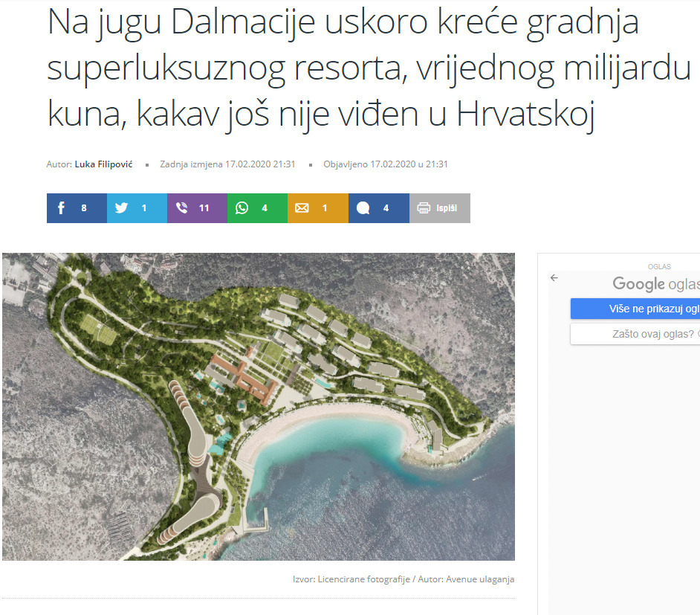Email the article using envelope icon

[302, 208]
